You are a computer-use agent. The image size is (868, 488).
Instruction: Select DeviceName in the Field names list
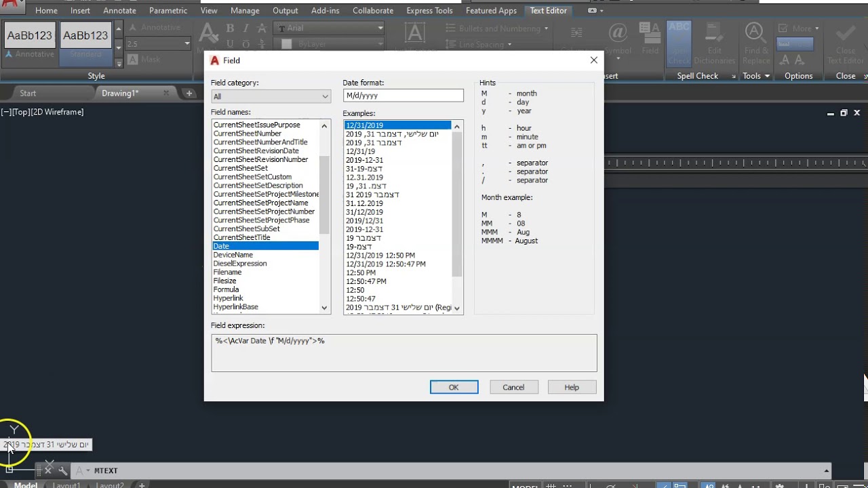tap(233, 255)
